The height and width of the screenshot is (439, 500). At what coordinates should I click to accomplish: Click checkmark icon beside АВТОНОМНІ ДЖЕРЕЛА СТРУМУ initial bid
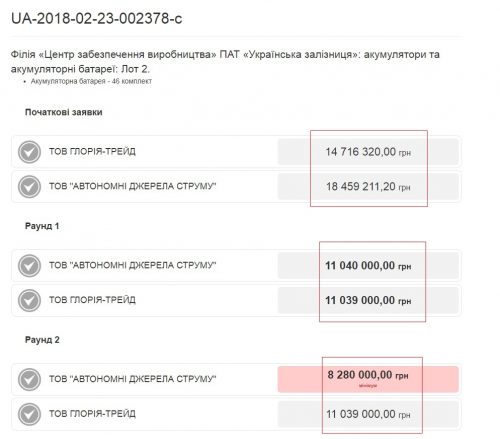point(29,186)
